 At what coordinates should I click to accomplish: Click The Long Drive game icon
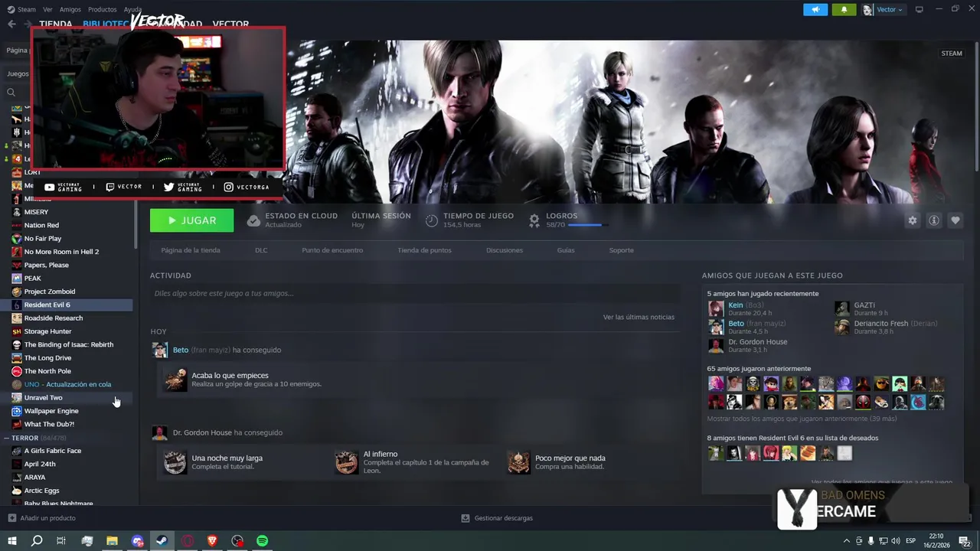click(x=17, y=358)
